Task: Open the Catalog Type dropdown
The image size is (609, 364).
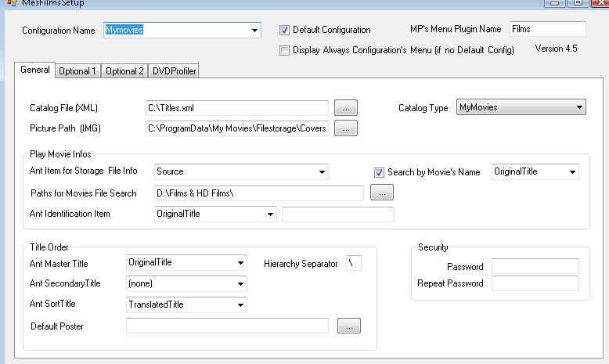Action: point(579,107)
